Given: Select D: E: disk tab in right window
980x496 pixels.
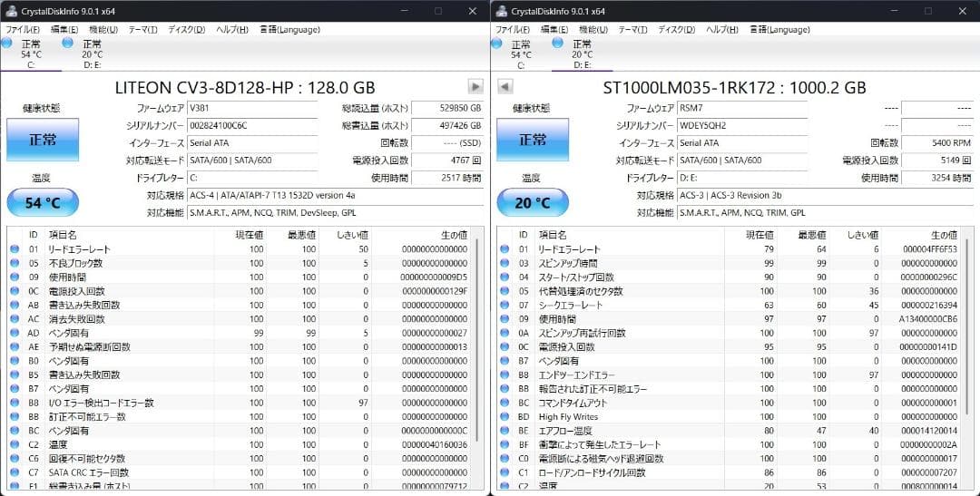Looking at the screenshot, I should click(582, 54).
